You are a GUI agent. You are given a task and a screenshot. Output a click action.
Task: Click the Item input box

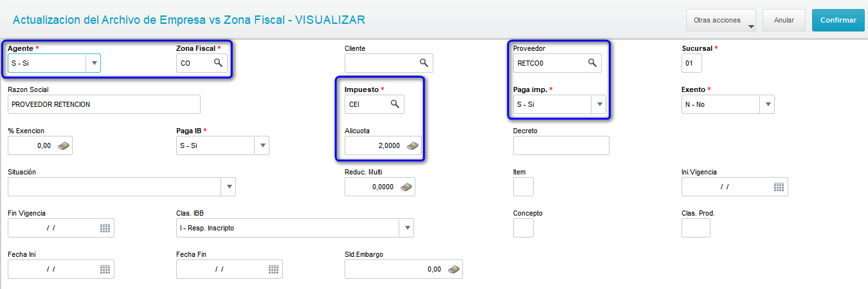pos(523,187)
